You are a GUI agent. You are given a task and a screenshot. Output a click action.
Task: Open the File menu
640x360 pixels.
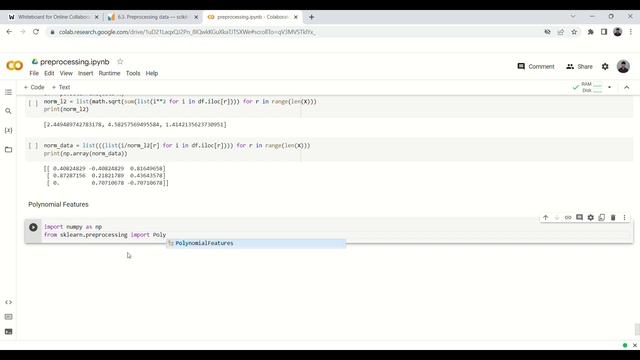tap(34, 73)
